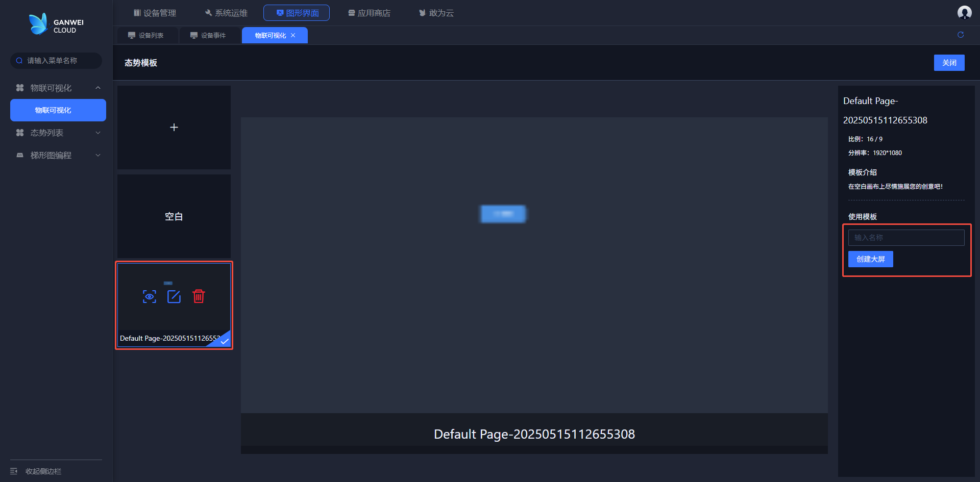
Task: Open the 应用商店 top menu
Action: [x=369, y=13]
